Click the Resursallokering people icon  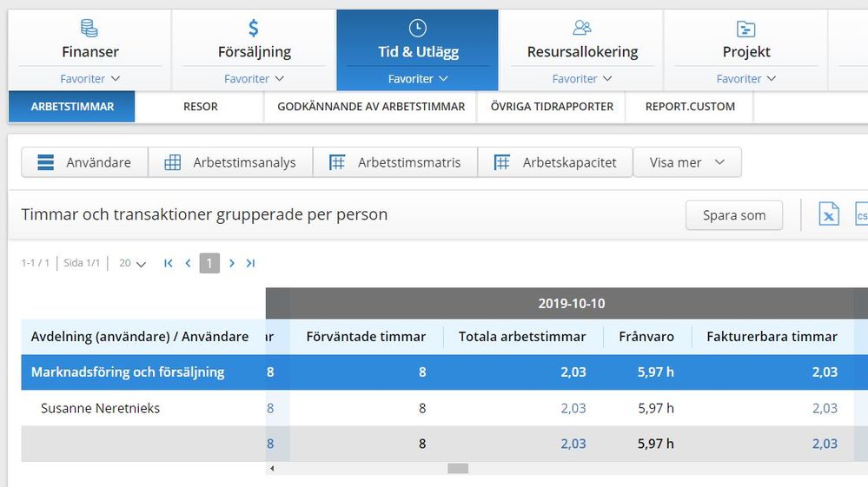(x=582, y=29)
